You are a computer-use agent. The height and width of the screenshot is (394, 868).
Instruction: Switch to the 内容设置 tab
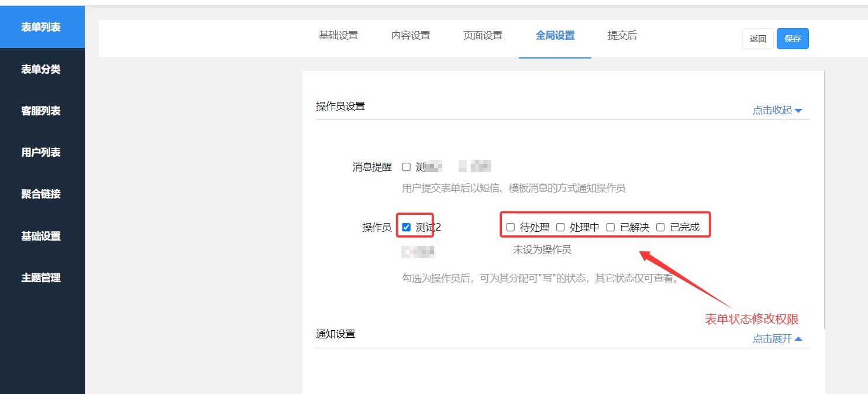[x=411, y=35]
